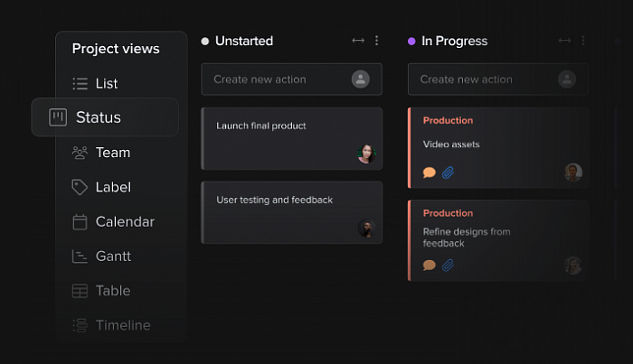Screen dimensions: 633x364
Task: Click the Timeline view icon
Action: (80, 325)
